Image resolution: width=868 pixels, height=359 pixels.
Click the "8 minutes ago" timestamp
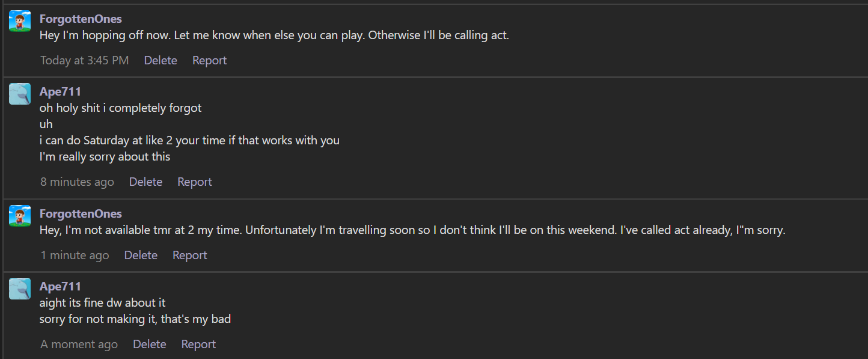click(x=77, y=182)
